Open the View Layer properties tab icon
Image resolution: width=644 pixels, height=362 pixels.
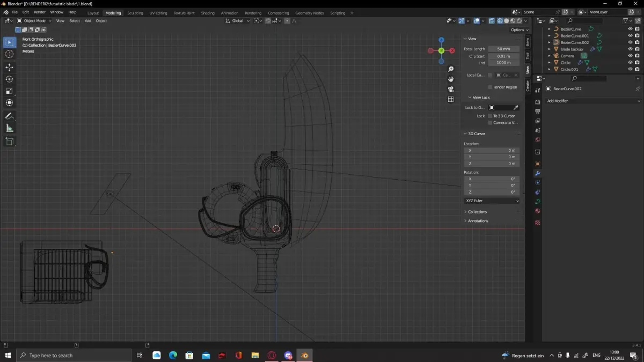click(x=538, y=121)
